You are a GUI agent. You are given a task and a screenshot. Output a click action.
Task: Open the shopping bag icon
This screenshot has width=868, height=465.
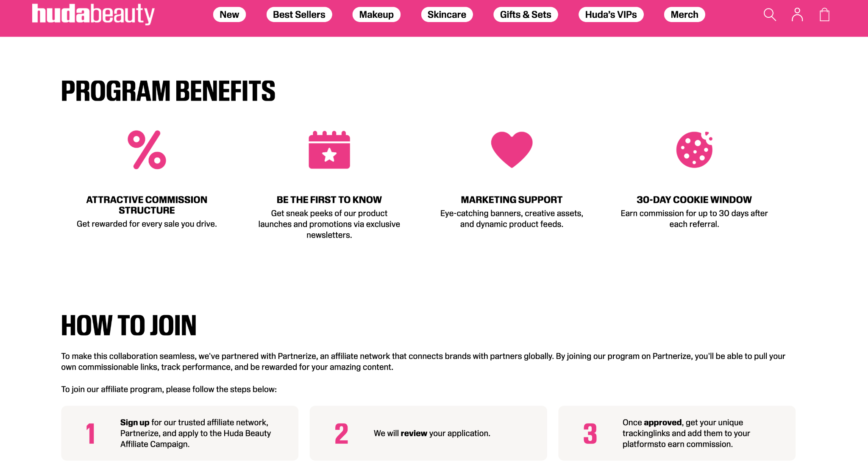(824, 15)
